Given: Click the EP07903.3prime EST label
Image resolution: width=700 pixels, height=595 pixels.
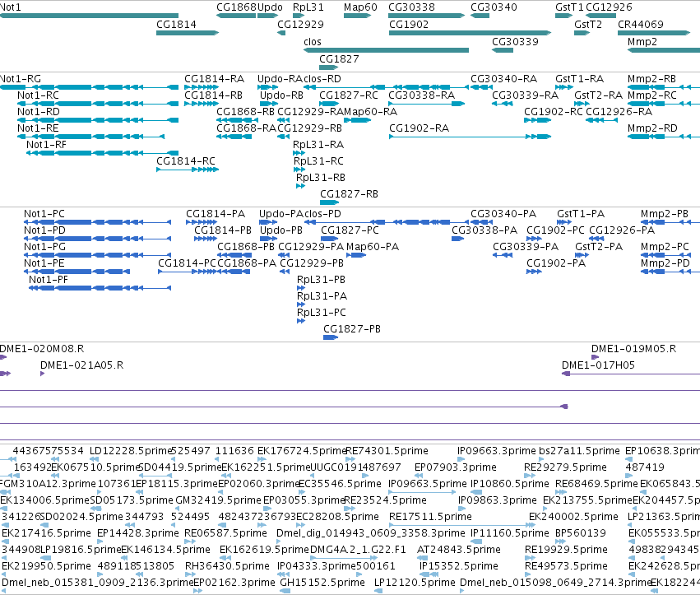Looking at the screenshot, I should [x=456, y=468].
